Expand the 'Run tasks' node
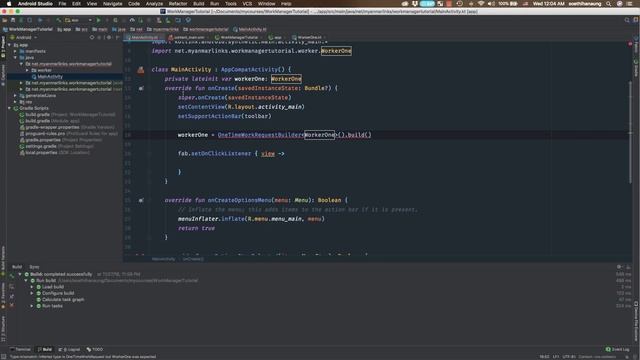 point(32,306)
